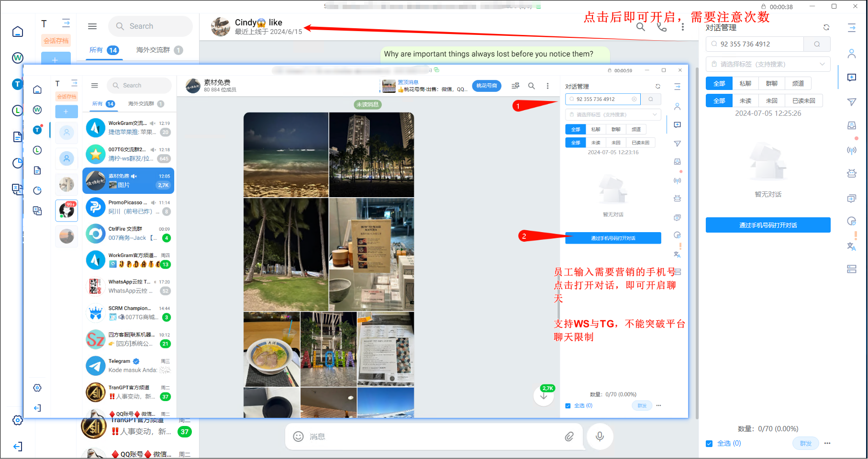Click 群发 button in back window

coord(806,443)
